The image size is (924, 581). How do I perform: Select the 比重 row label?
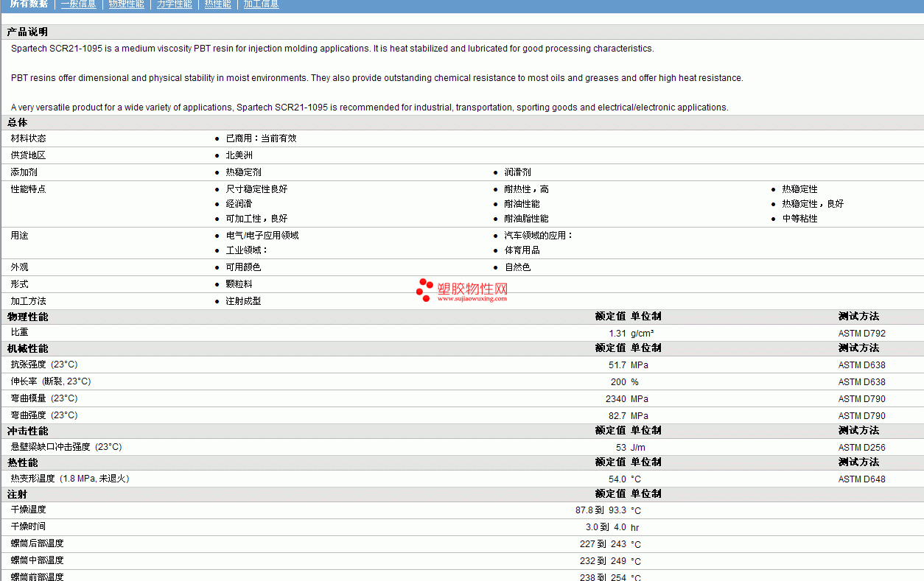[x=19, y=333]
